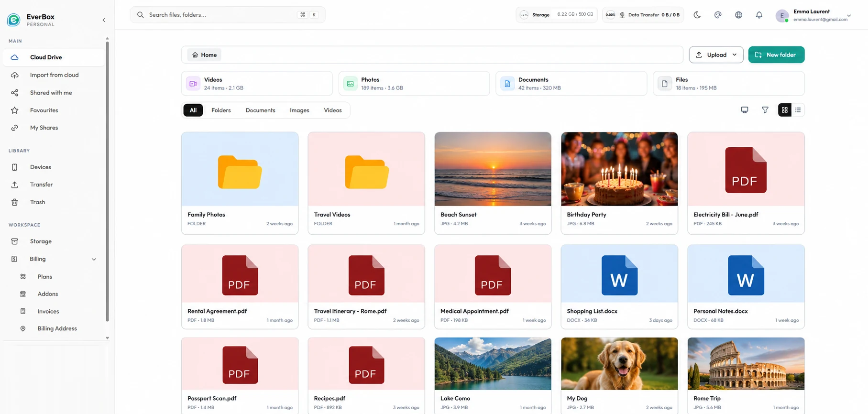Open notifications bell

click(x=759, y=15)
